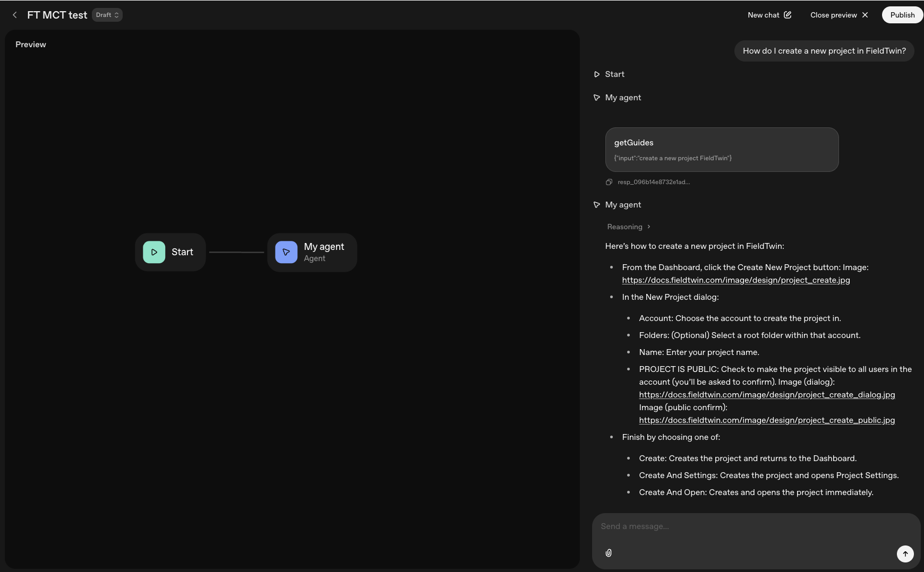Publish the workflow

902,15
